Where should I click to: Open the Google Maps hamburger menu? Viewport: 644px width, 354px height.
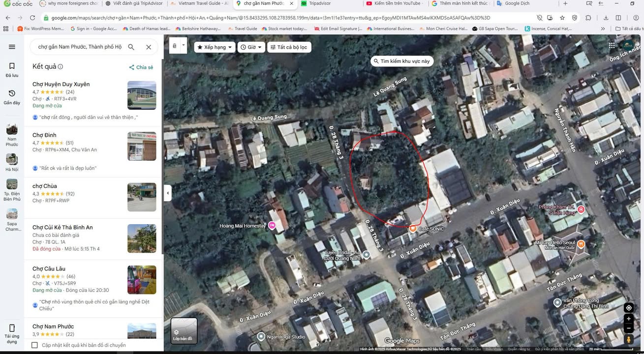click(12, 47)
